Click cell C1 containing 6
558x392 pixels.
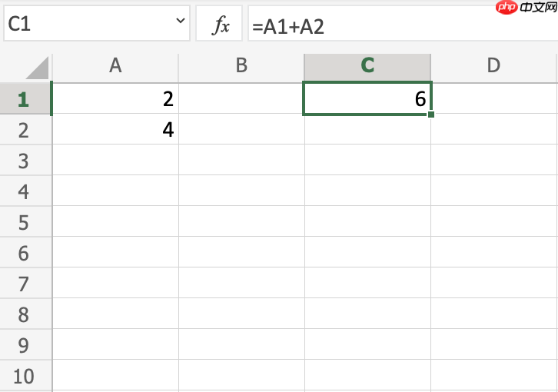tap(367, 99)
